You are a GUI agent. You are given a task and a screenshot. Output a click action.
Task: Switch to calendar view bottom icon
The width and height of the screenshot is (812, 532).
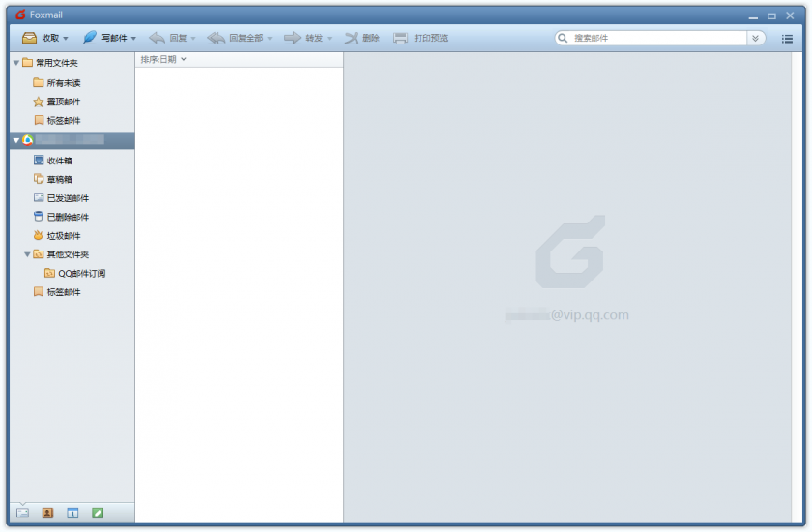tap(72, 513)
